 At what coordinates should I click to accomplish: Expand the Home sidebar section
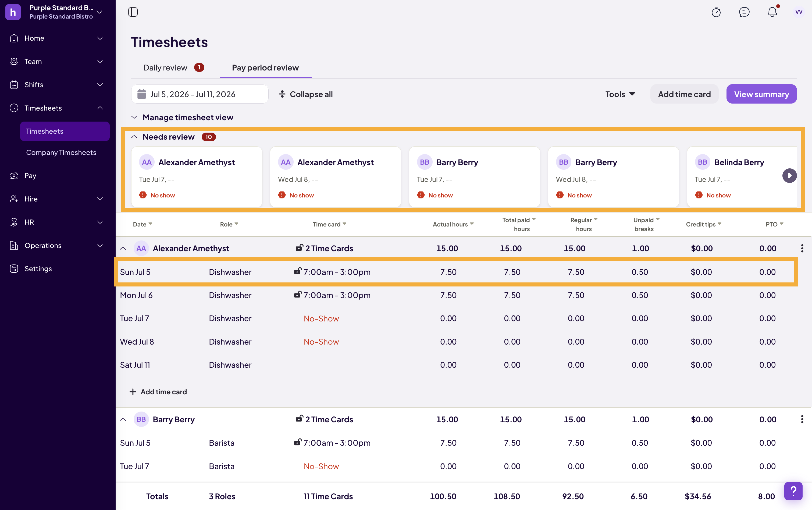[100, 38]
